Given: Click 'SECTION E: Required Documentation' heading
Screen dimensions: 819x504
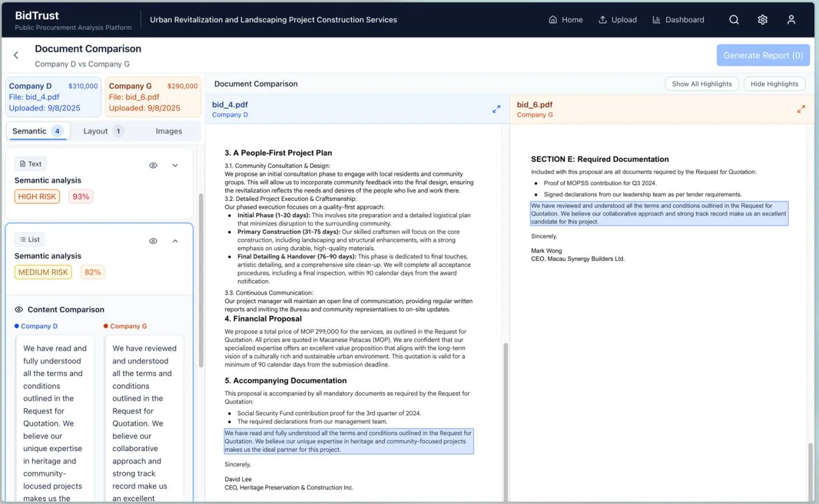Looking at the screenshot, I should tap(600, 159).
